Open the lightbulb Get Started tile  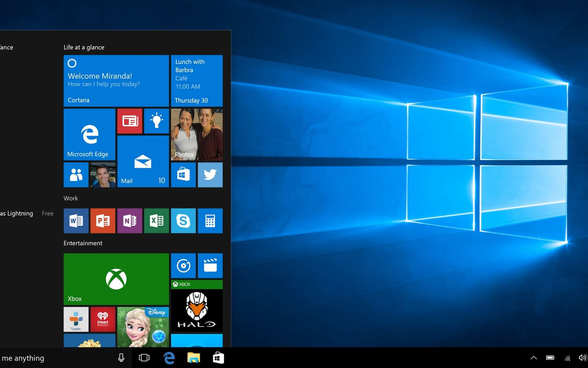[x=157, y=121]
